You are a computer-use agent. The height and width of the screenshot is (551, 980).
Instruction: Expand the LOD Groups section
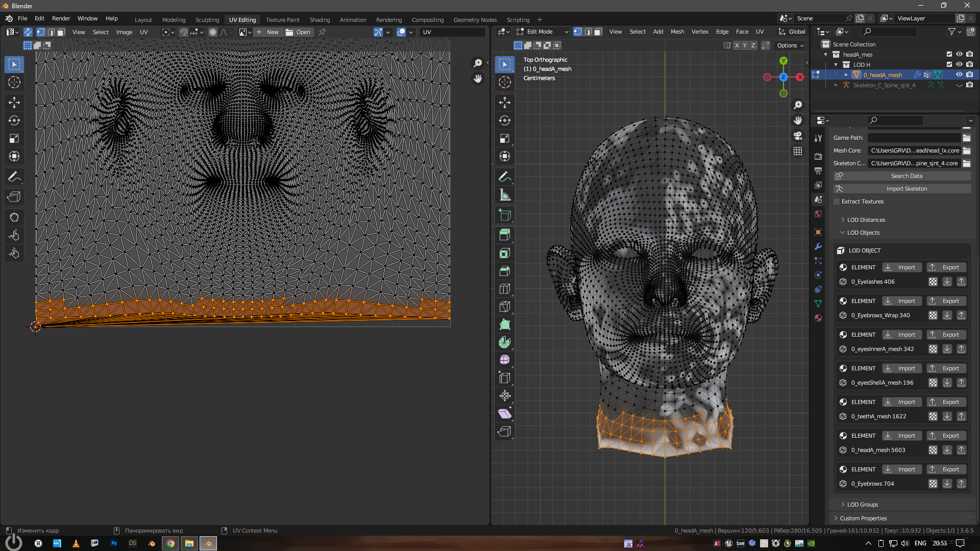[x=862, y=505]
